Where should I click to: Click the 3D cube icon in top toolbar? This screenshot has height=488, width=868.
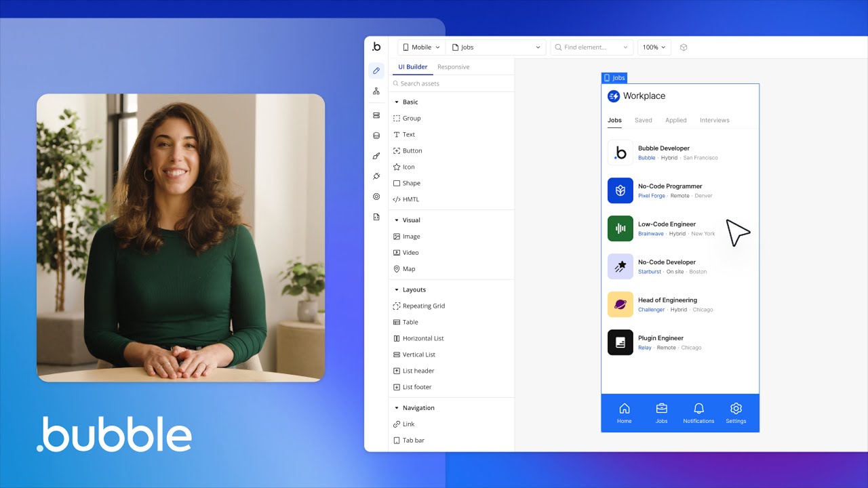click(684, 47)
